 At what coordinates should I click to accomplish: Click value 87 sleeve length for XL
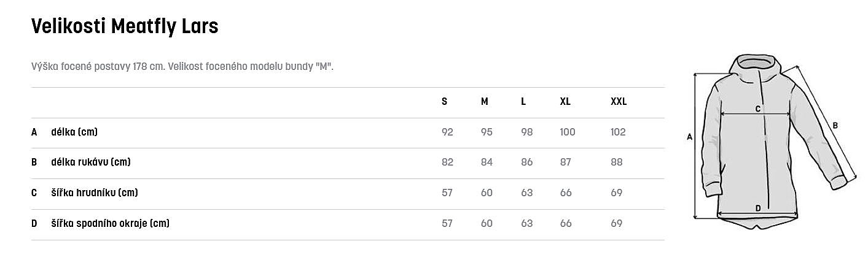(x=566, y=162)
